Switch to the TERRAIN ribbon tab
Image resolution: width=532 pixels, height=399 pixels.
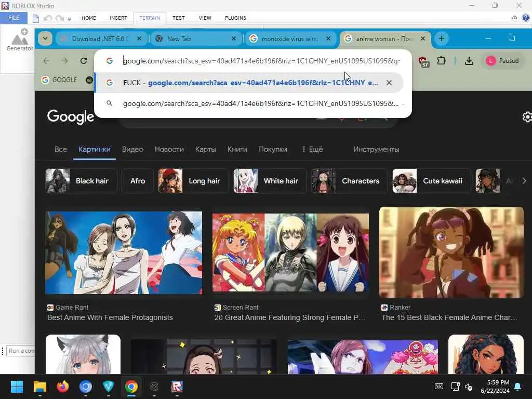[x=150, y=18]
